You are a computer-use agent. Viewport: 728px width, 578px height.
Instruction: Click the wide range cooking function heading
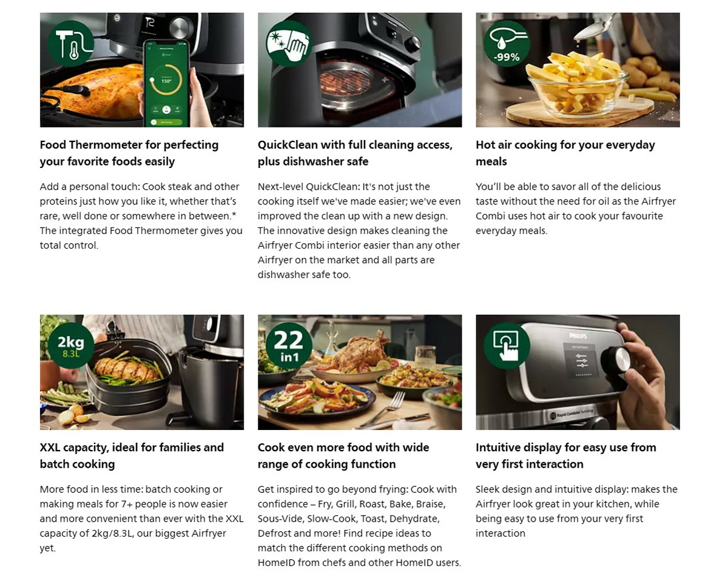[x=343, y=455]
